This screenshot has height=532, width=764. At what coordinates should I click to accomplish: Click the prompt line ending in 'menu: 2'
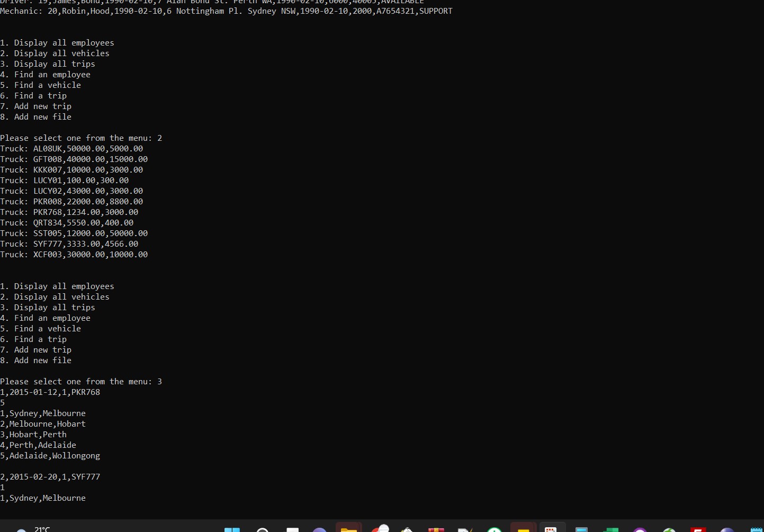[81, 138]
